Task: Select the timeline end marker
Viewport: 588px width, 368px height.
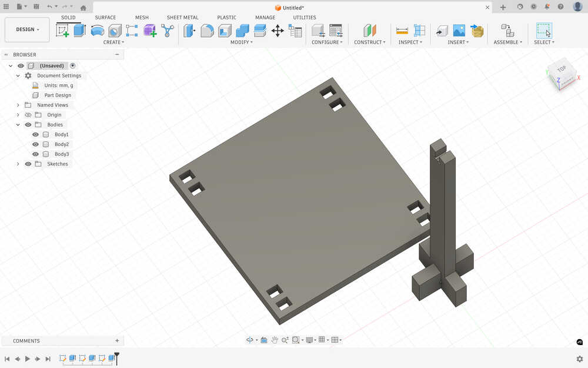Action: click(116, 358)
